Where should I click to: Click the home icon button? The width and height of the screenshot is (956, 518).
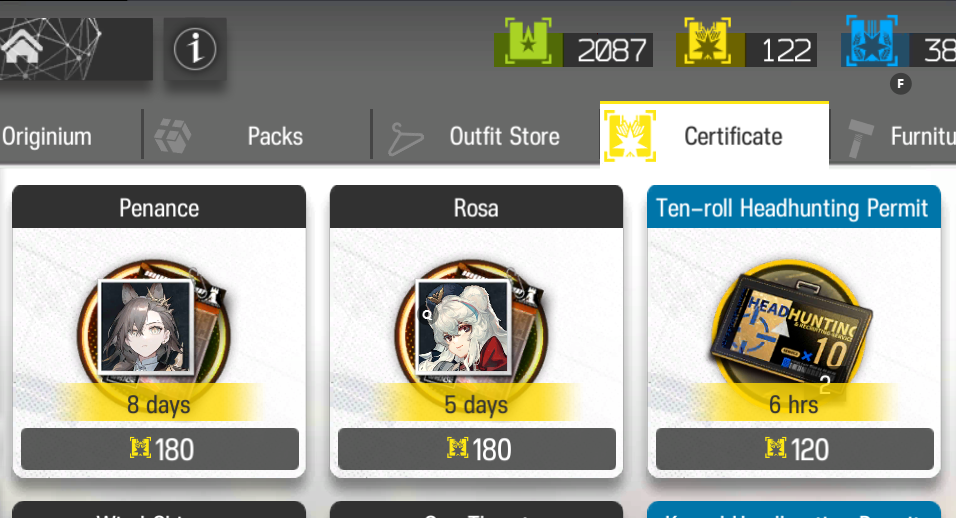(22, 47)
